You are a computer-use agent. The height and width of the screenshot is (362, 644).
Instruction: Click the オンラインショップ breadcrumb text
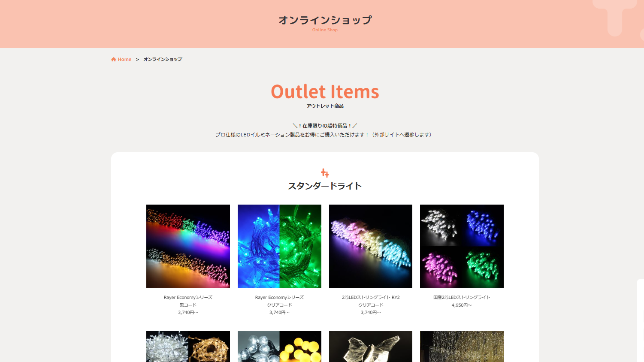163,60
